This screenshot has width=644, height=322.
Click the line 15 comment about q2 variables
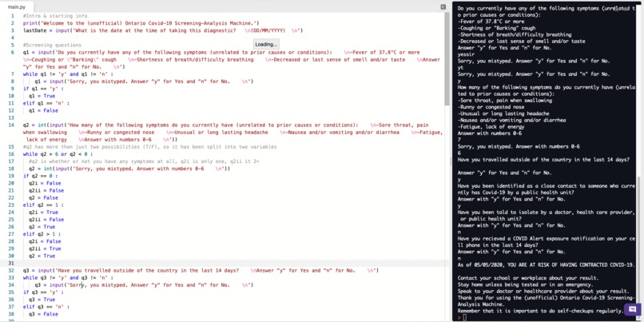150,147
